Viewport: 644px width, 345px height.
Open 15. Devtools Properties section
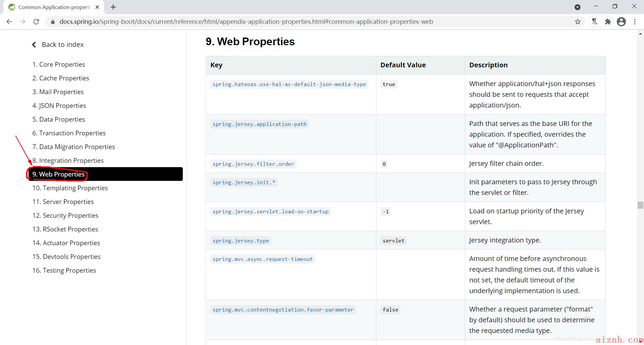click(x=66, y=257)
